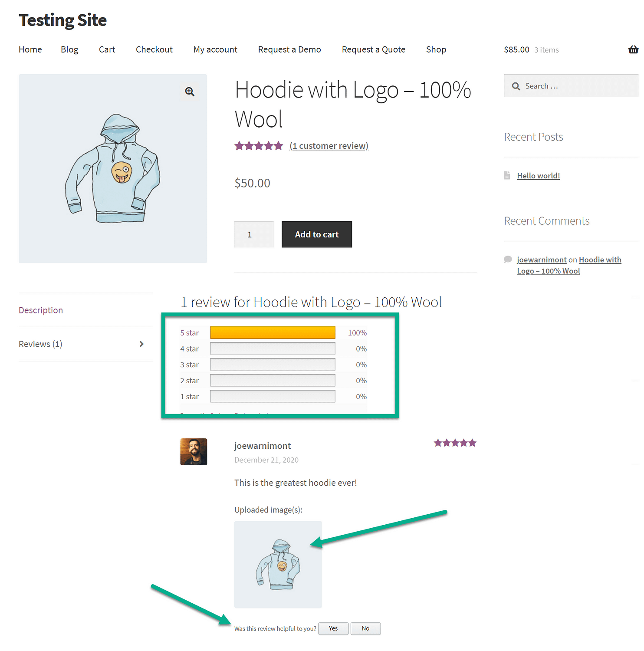Image resolution: width=644 pixels, height=651 pixels.
Task: Click the document icon beside Hello world!
Action: point(507,175)
